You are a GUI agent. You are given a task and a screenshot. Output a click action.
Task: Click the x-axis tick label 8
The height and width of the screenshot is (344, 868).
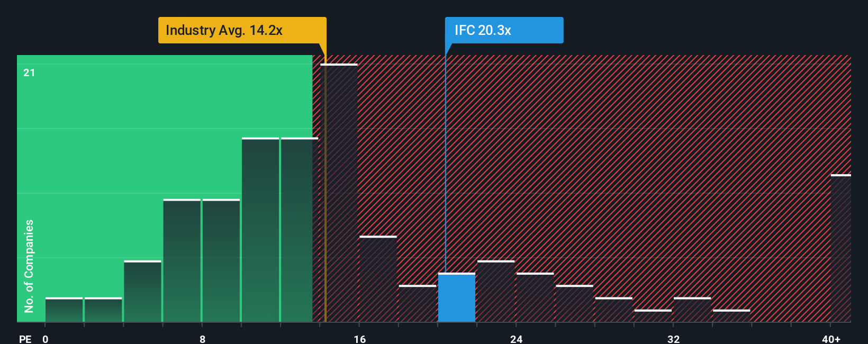pos(203,339)
